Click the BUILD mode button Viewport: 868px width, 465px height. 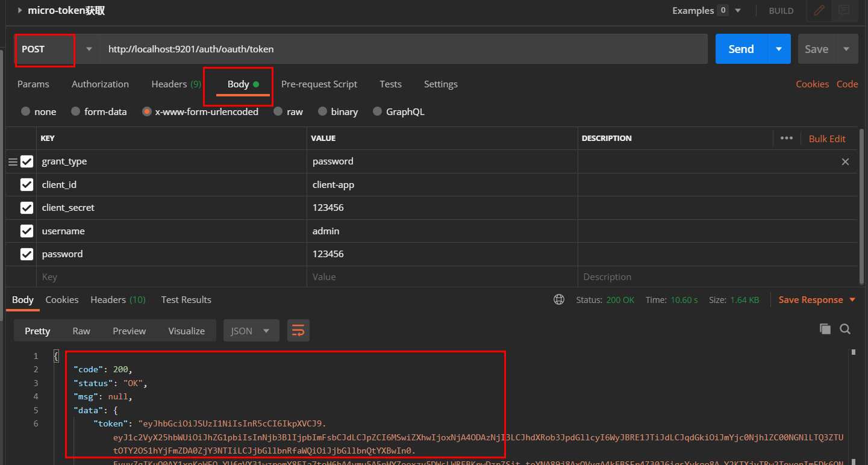tap(781, 11)
